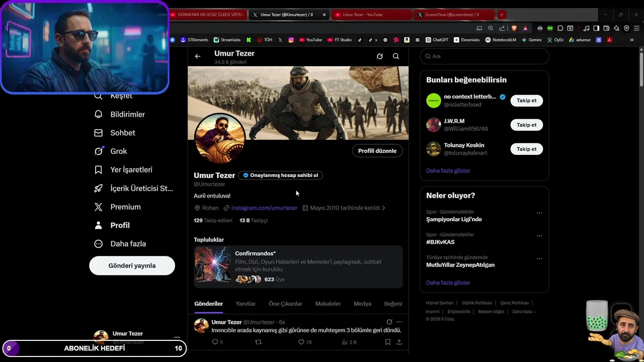Open the 129 Takip edilen list

213,220
